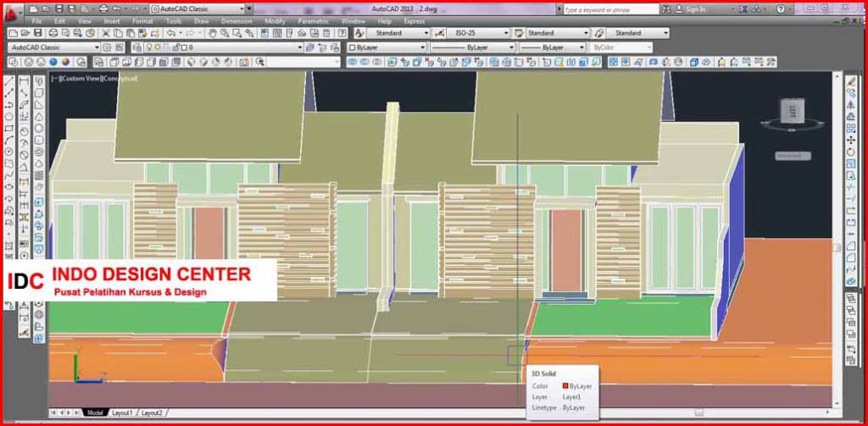Click the Custom View viewport label
Screen dimensions: 868x426
81,79
